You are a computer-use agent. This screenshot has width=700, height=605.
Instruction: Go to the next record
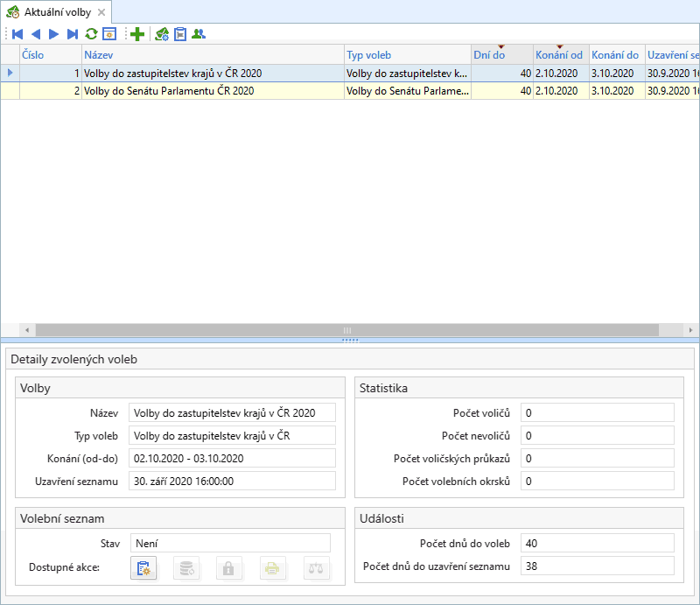[x=54, y=34]
